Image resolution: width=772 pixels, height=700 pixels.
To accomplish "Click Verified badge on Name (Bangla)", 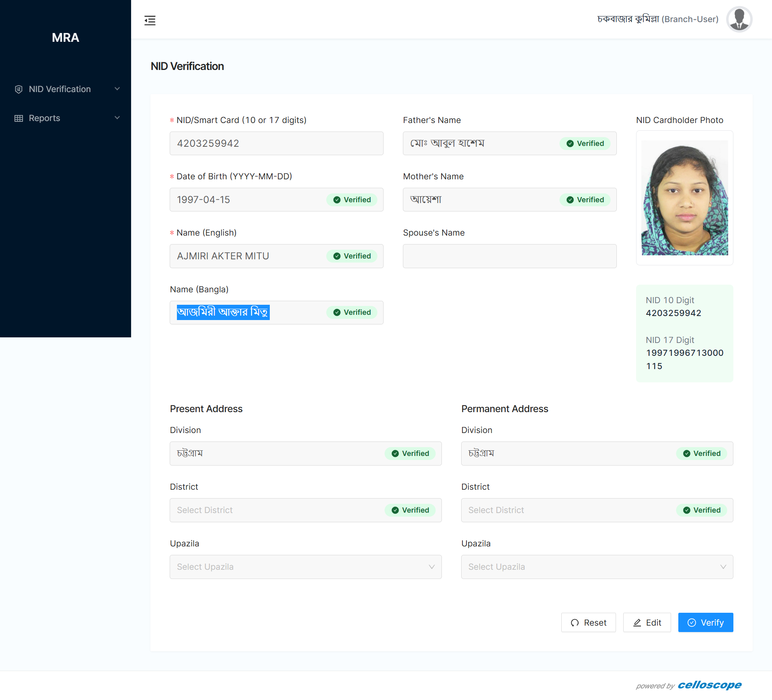I will point(352,312).
